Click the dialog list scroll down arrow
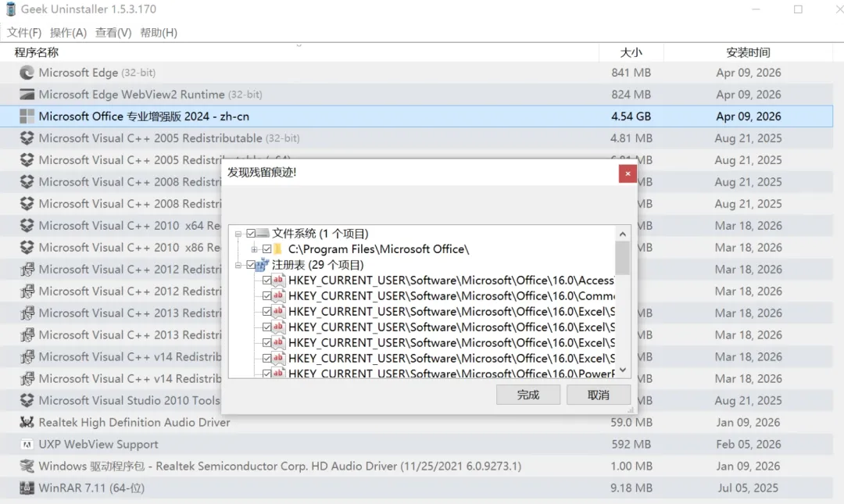The width and height of the screenshot is (844, 504). click(x=623, y=370)
